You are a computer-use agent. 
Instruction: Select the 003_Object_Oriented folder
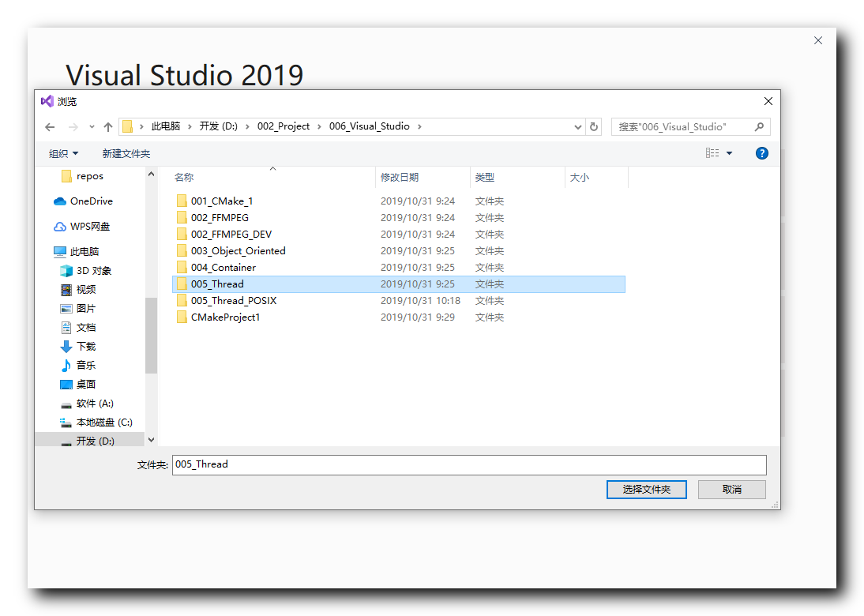tap(238, 250)
